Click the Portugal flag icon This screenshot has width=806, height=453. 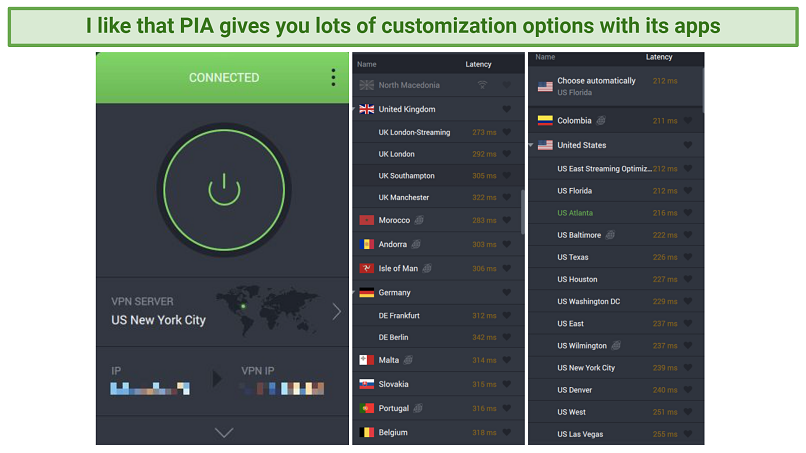[x=367, y=408]
